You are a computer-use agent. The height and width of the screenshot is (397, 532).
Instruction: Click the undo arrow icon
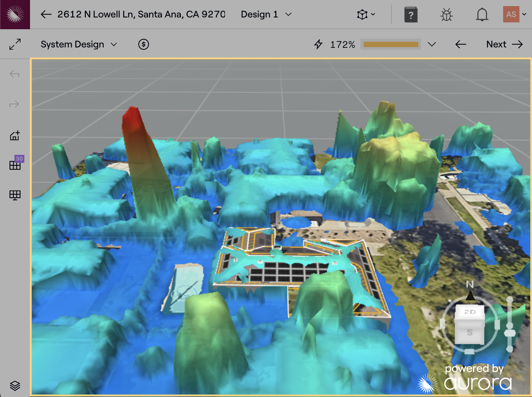click(14, 74)
